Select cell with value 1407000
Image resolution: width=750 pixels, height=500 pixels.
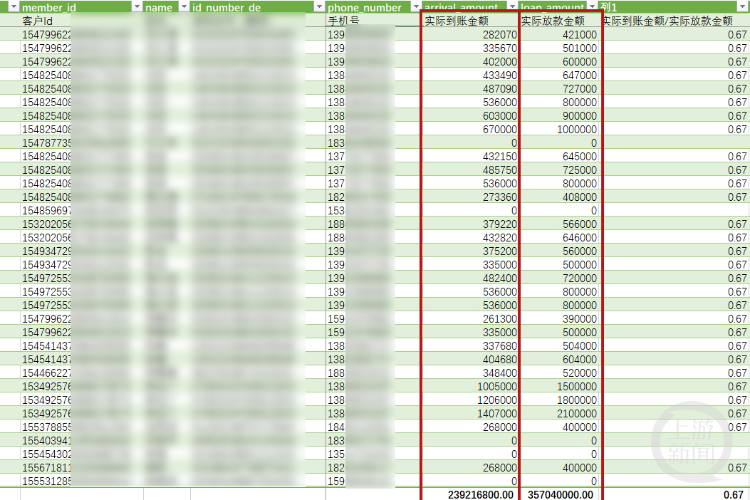(x=470, y=413)
